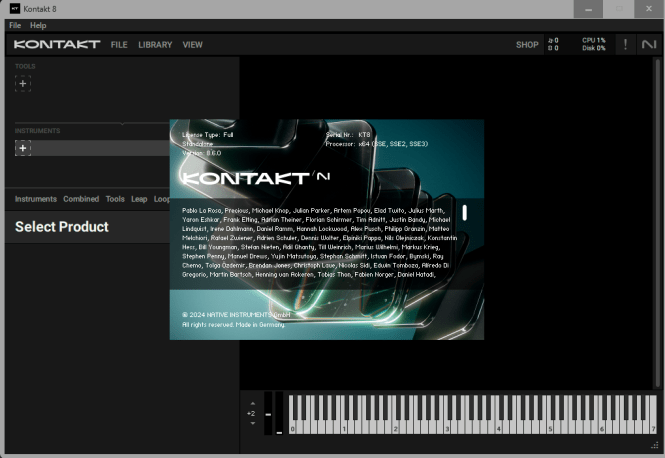This screenshot has height=458, width=665.
Task: Lower keyboard octave with down arrow
Action: [252, 423]
